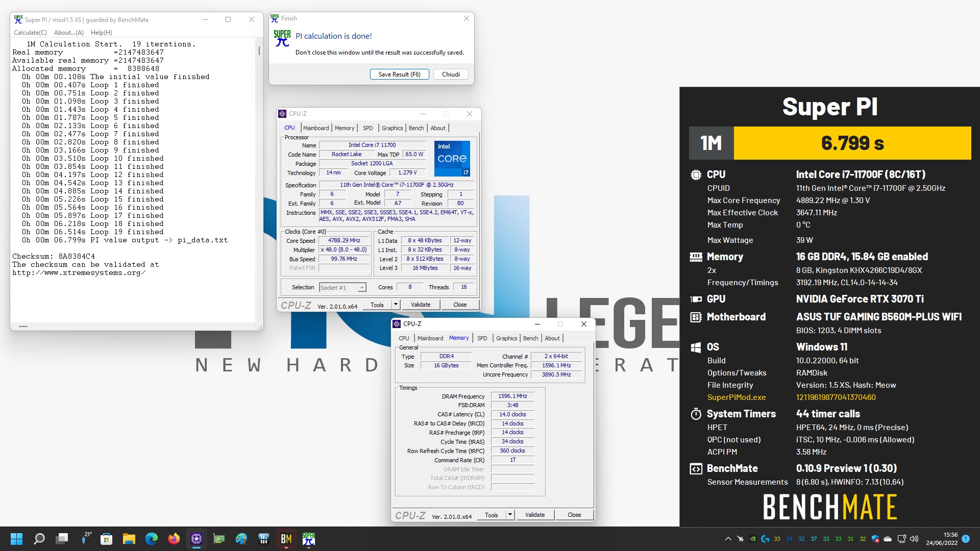
Task: Select Graphics tab in upper CPU-Z window
Action: coord(393,128)
